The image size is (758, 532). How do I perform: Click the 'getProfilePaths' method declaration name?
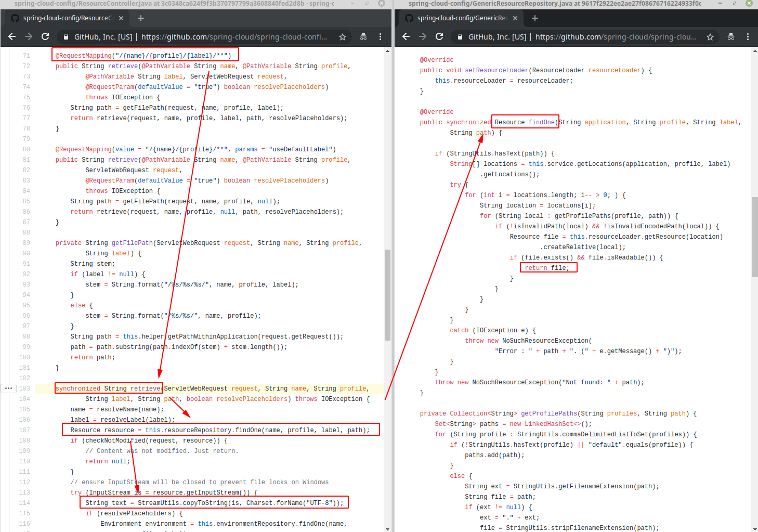pyautogui.click(x=549, y=413)
